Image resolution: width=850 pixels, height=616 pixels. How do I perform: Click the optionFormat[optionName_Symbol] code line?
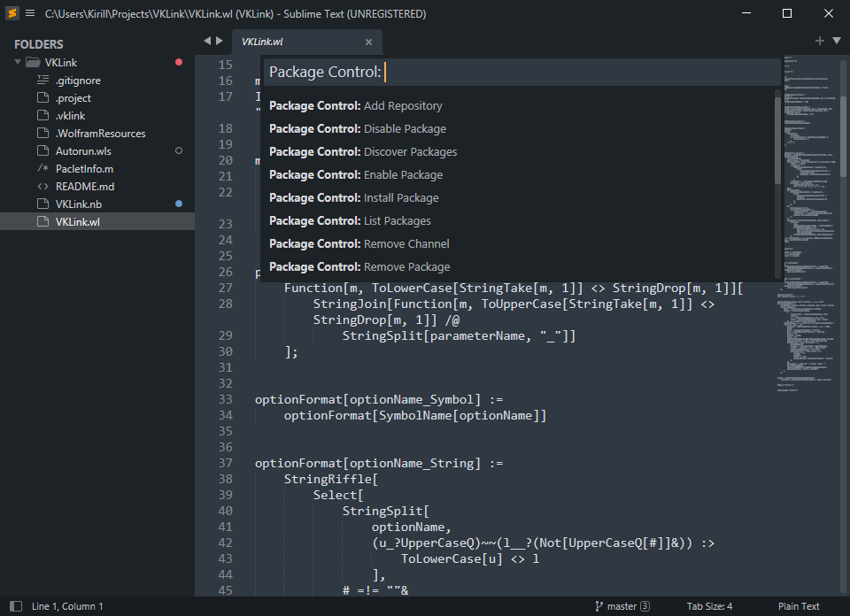[x=379, y=399]
